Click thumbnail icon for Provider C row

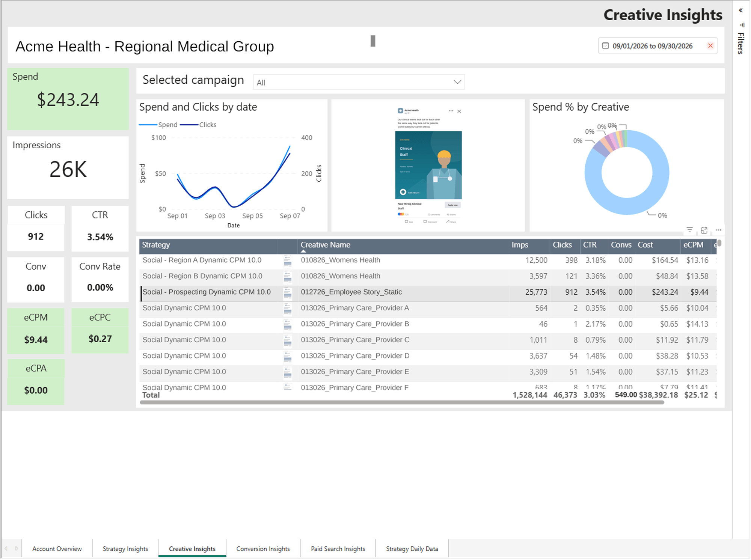[288, 340]
